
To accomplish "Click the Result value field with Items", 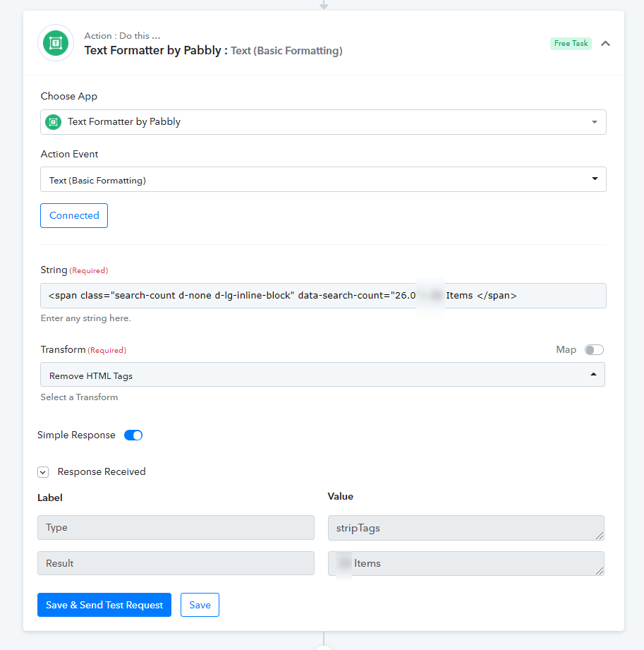I will (466, 563).
